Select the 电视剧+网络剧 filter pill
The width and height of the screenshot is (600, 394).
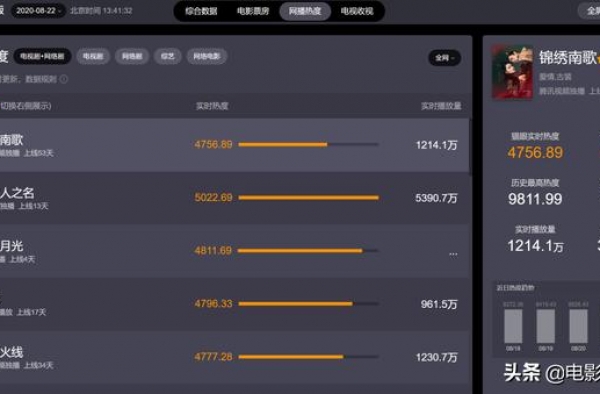coord(42,56)
